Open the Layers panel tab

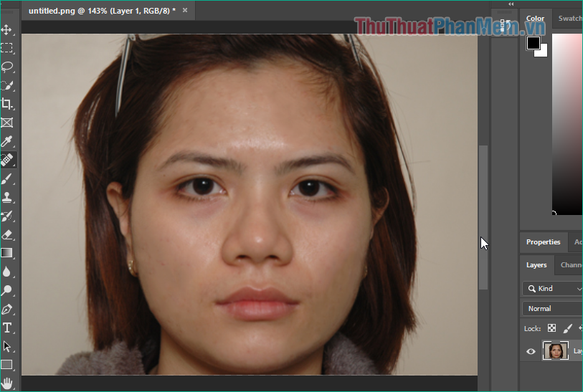click(x=536, y=265)
